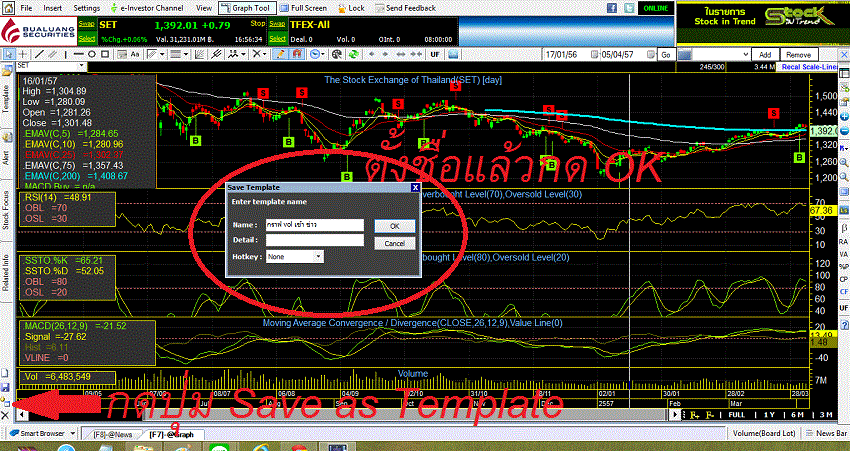The image size is (850, 451).
Task: Open line thickness dropdown
Action: pyautogui.click(x=186, y=54)
